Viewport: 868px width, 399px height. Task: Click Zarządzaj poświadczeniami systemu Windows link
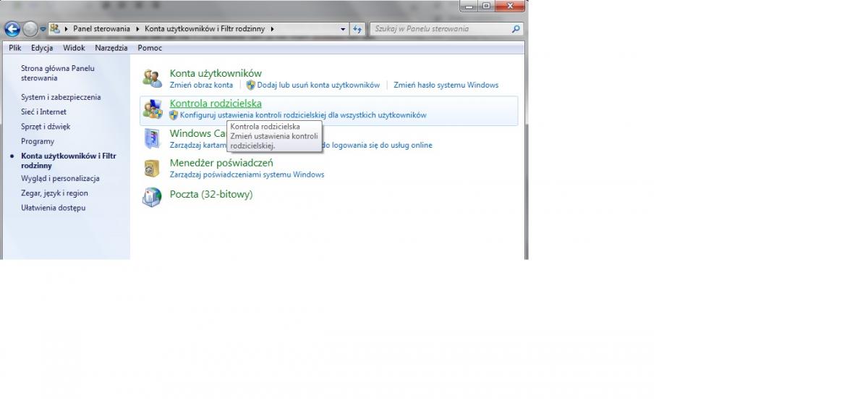click(247, 175)
